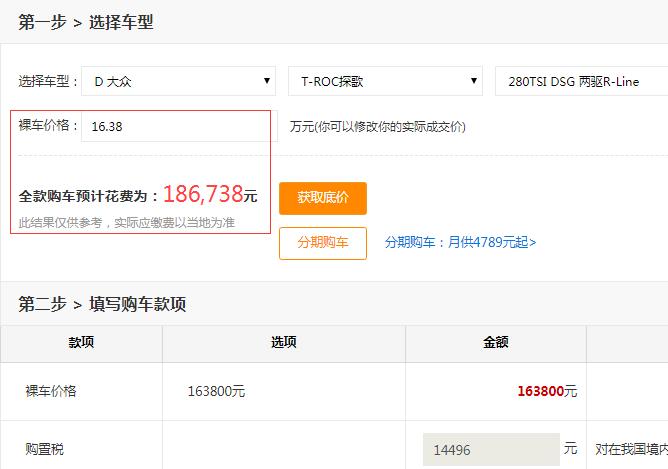Click the 万元(你可以修改你的实际成交价) hint text
This screenshot has width=668, height=469.
(377, 127)
